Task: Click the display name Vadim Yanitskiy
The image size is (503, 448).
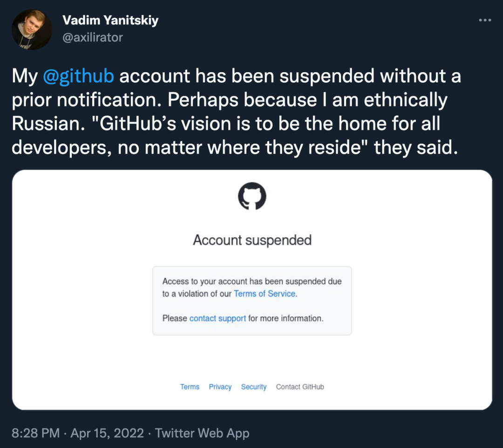Action: coord(110,20)
